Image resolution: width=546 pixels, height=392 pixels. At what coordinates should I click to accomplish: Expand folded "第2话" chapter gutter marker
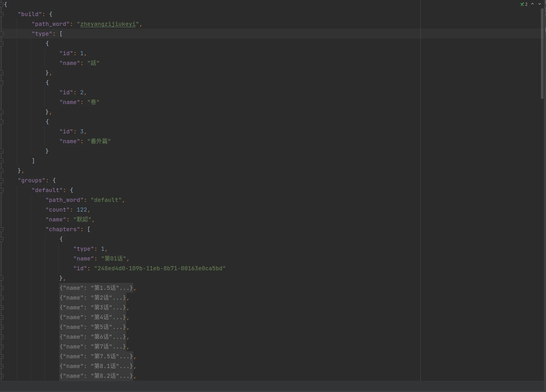2,298
